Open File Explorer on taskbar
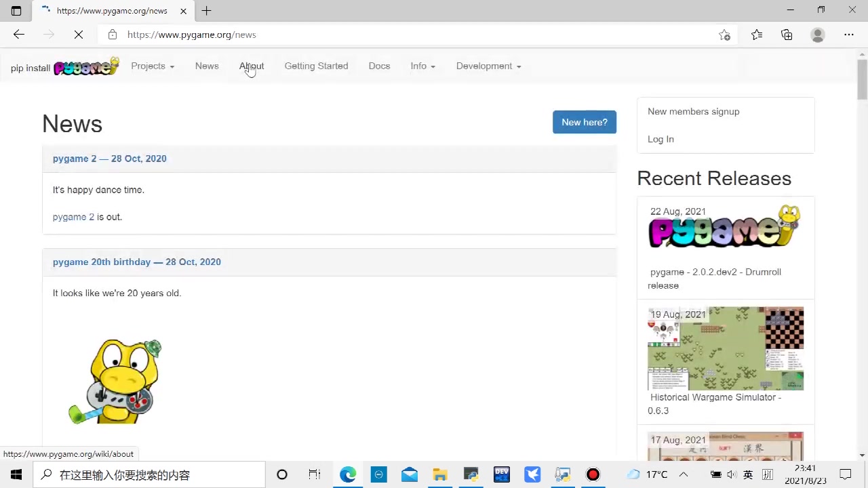Image resolution: width=868 pixels, height=488 pixels. coord(440,474)
